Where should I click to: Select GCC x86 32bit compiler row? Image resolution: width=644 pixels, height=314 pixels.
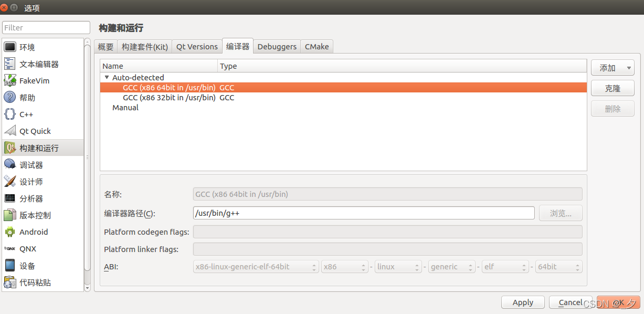coord(343,98)
